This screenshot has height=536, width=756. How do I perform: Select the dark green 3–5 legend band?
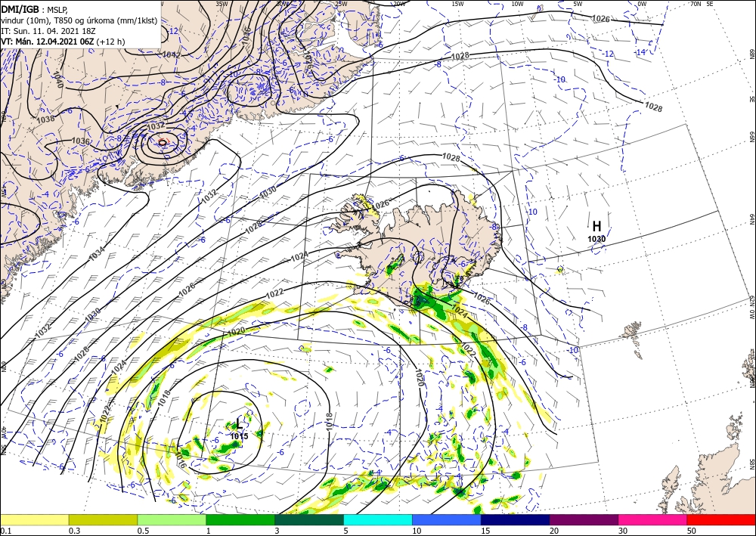point(309,520)
